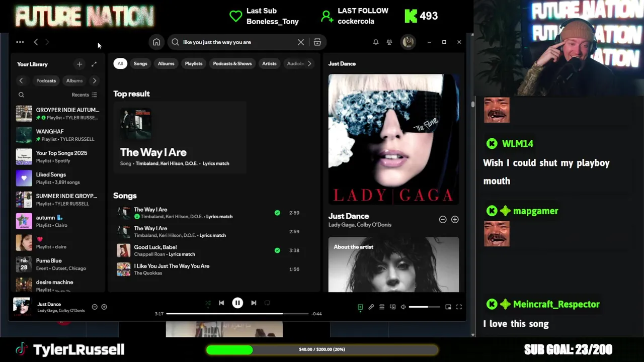Select the Songs search filter

tap(140, 64)
